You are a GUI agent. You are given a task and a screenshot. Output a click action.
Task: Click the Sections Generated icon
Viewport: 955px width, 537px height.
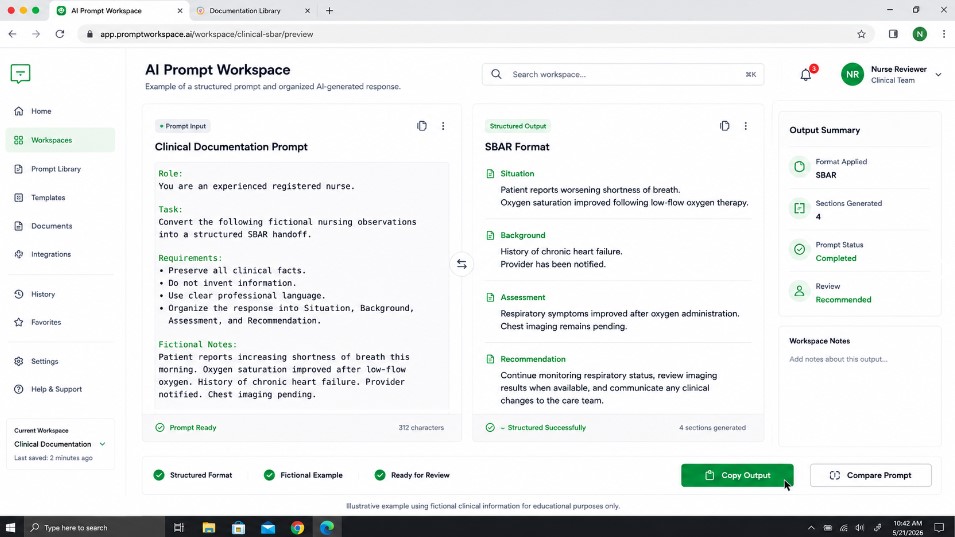click(x=799, y=208)
